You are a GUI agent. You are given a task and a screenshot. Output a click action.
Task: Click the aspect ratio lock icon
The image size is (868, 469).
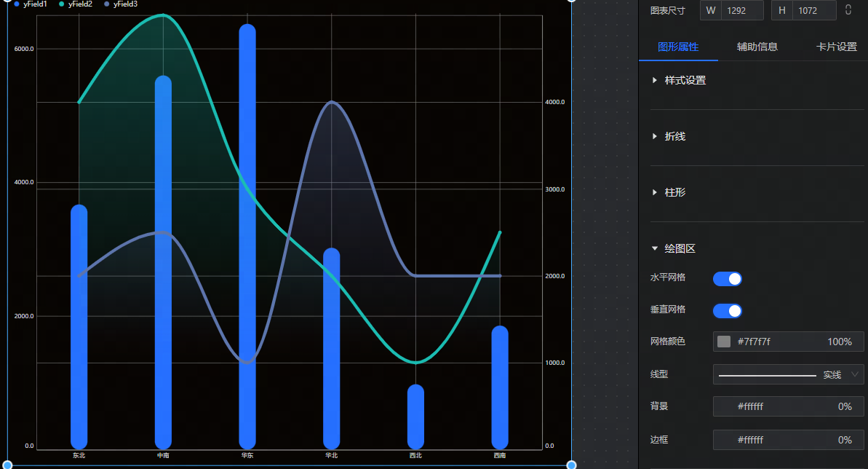pos(848,10)
